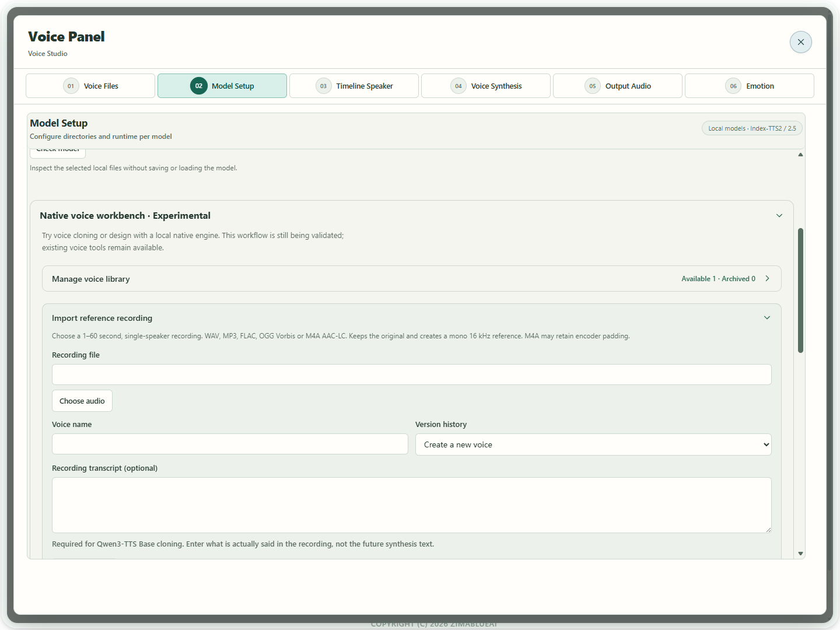Open the Version history dropdown
The width and height of the screenshot is (840, 630).
coord(593,444)
